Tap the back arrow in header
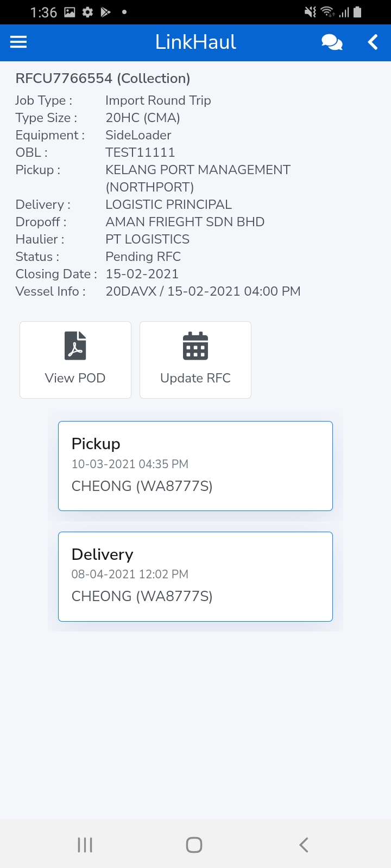This screenshot has height=868, width=391. 373,42
